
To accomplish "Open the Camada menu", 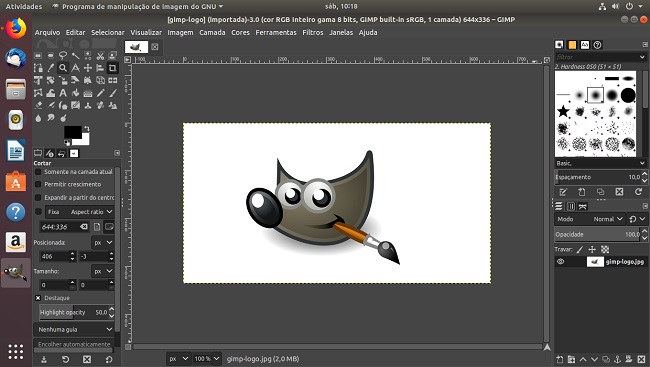I will (x=212, y=32).
